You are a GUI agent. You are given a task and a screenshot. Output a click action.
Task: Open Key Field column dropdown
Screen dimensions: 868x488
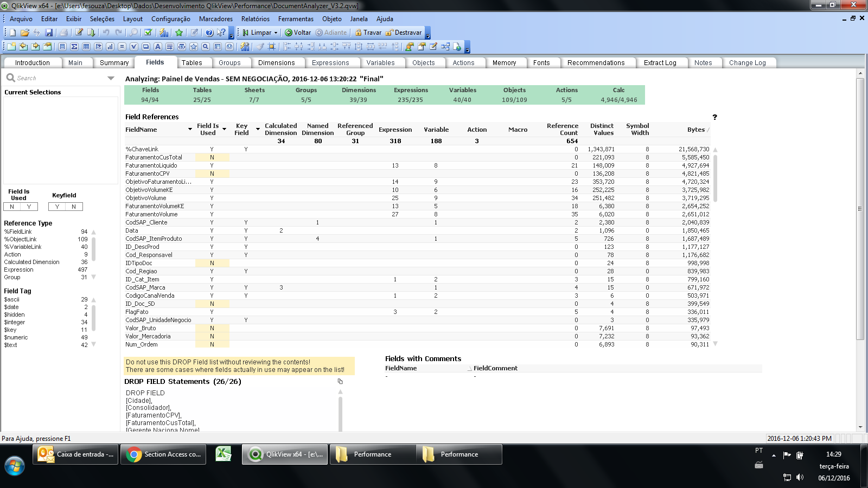pos(258,129)
